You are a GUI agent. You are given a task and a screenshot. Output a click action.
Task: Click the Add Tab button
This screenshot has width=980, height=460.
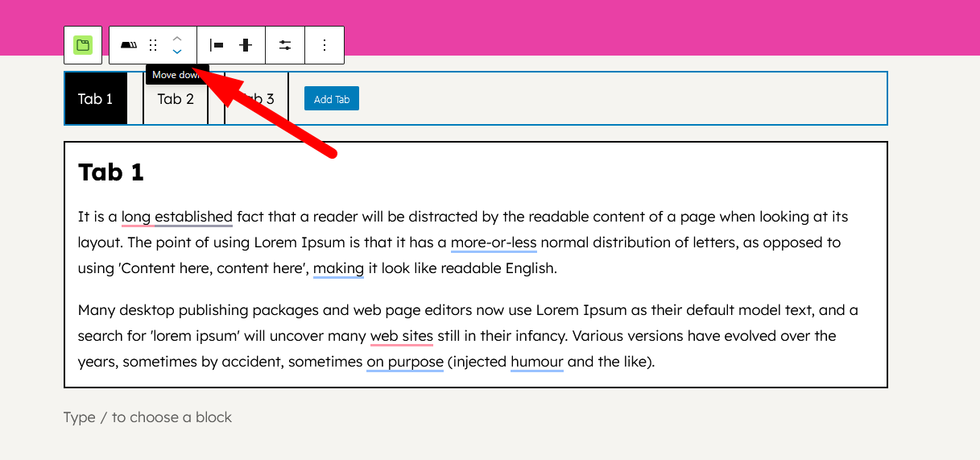coord(332,99)
